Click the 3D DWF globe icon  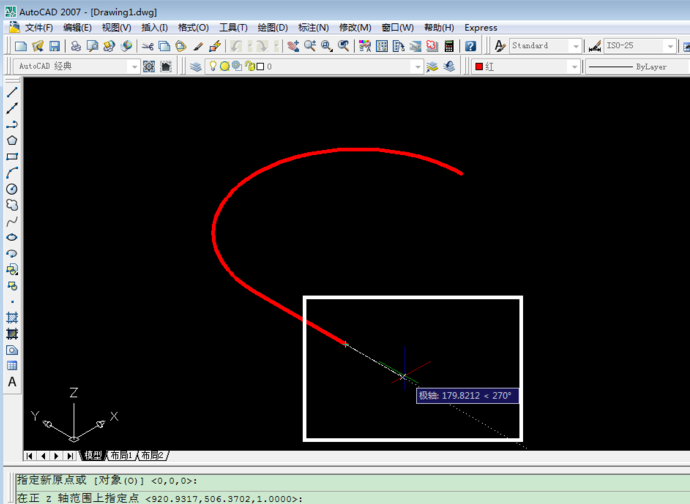126,46
